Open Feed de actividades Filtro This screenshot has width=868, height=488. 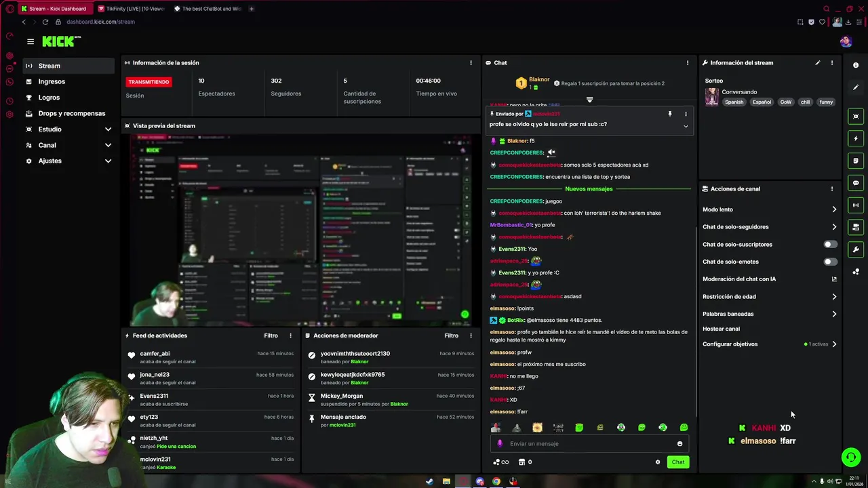pyautogui.click(x=271, y=335)
